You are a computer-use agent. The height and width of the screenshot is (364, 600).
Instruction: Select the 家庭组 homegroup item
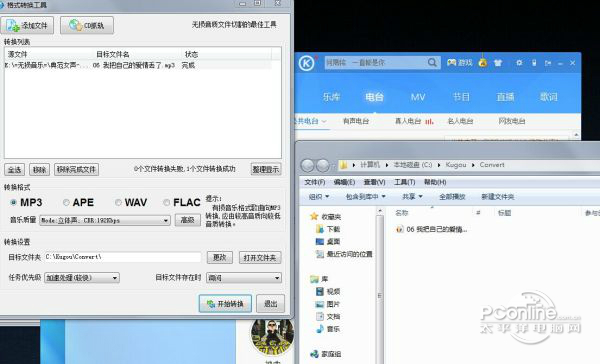(326, 354)
